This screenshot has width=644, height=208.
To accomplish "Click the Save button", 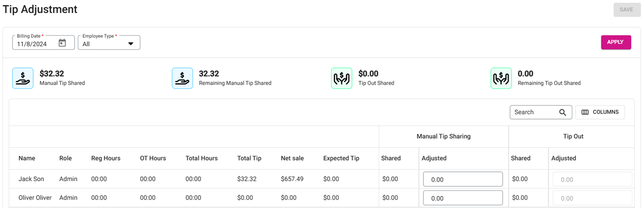I will point(626,10).
